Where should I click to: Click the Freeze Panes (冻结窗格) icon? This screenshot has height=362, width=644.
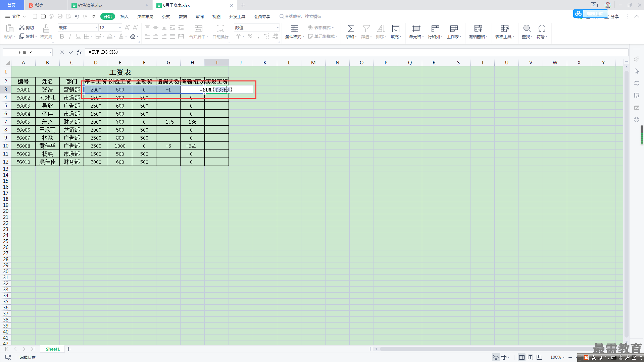[478, 28]
